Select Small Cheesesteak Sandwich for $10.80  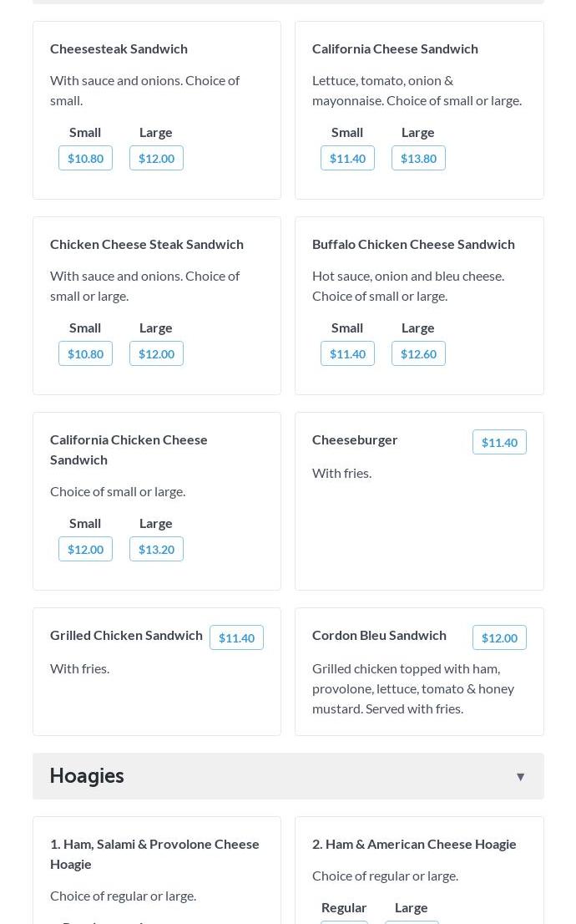coord(85,158)
